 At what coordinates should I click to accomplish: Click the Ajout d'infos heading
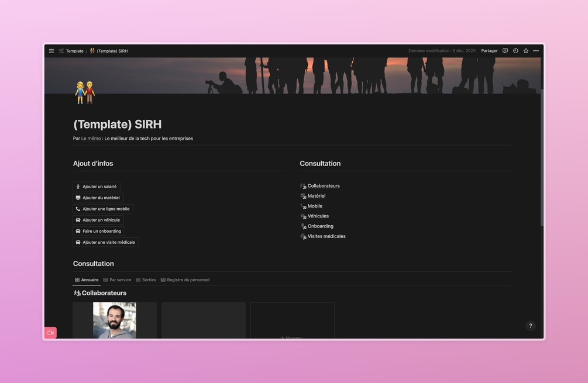coord(93,163)
